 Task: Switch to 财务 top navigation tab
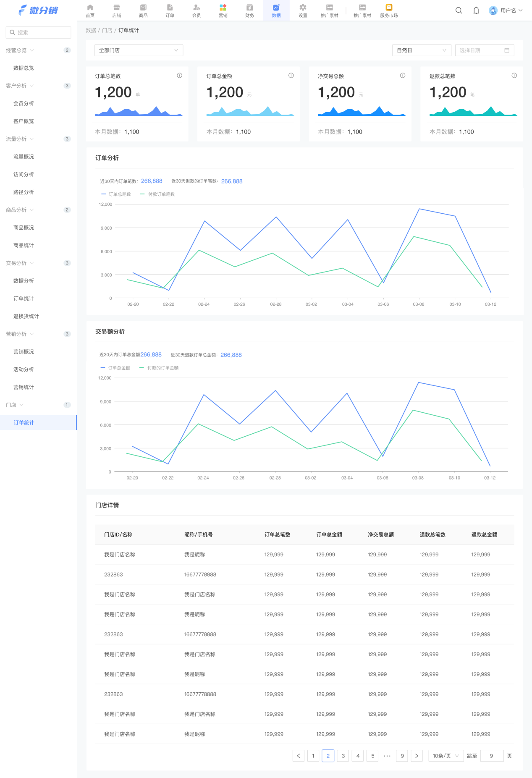[249, 10]
